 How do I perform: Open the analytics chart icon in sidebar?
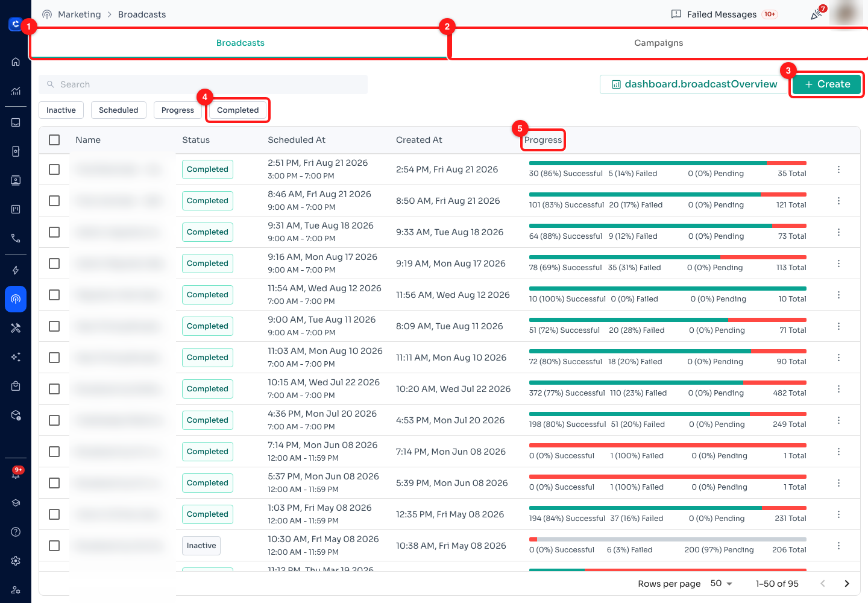point(16,91)
